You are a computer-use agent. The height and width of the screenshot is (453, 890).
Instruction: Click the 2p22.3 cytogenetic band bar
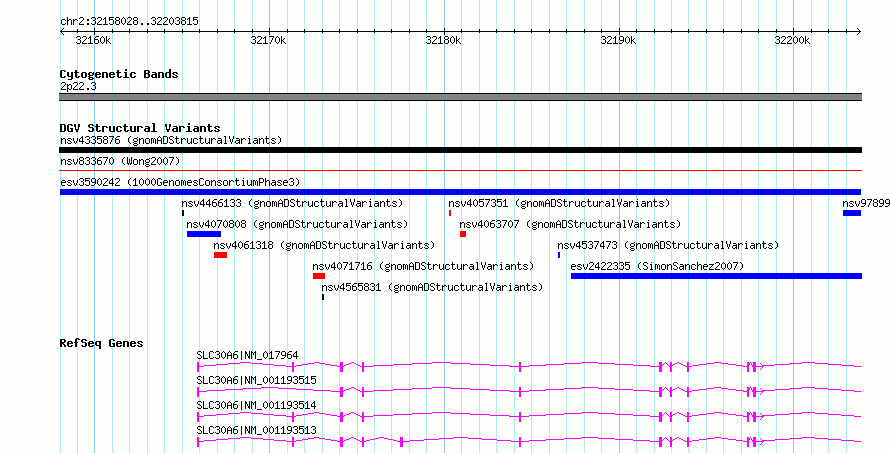[460, 97]
